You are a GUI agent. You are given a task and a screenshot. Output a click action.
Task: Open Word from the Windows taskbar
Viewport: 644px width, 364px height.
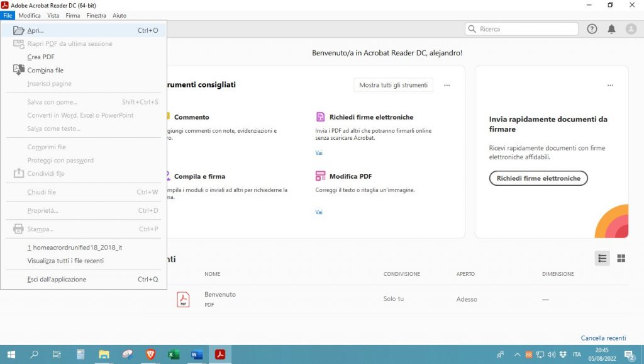196,355
